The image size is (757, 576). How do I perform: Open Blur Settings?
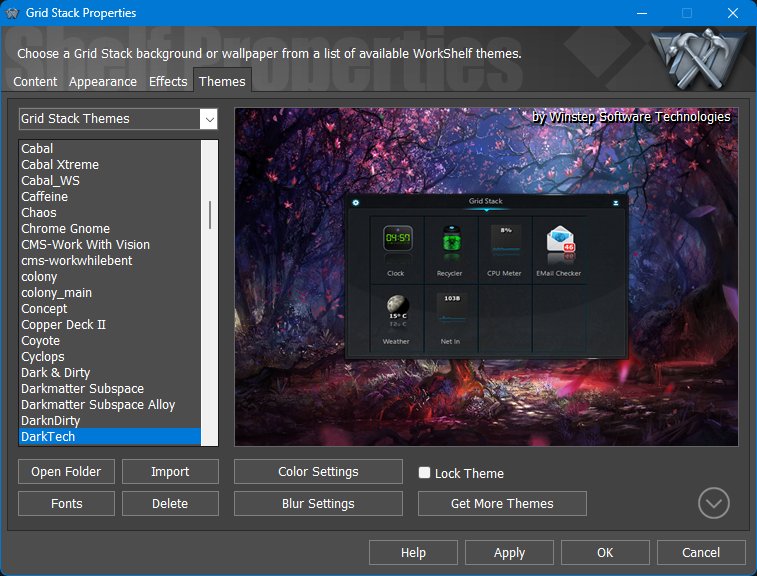[x=318, y=504]
